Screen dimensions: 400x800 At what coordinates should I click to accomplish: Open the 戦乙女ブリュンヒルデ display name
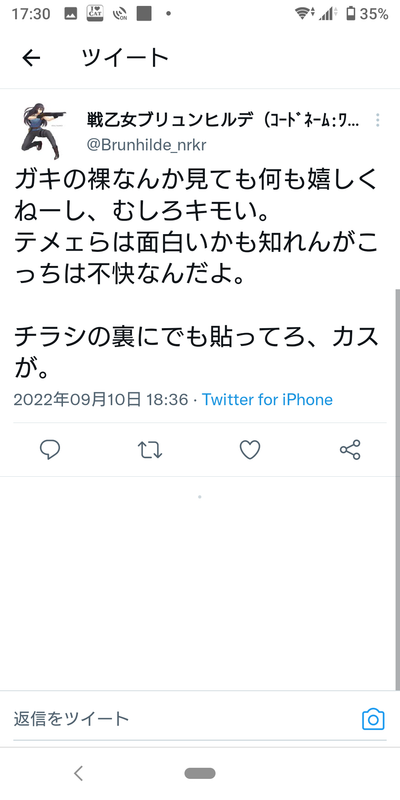[222, 120]
